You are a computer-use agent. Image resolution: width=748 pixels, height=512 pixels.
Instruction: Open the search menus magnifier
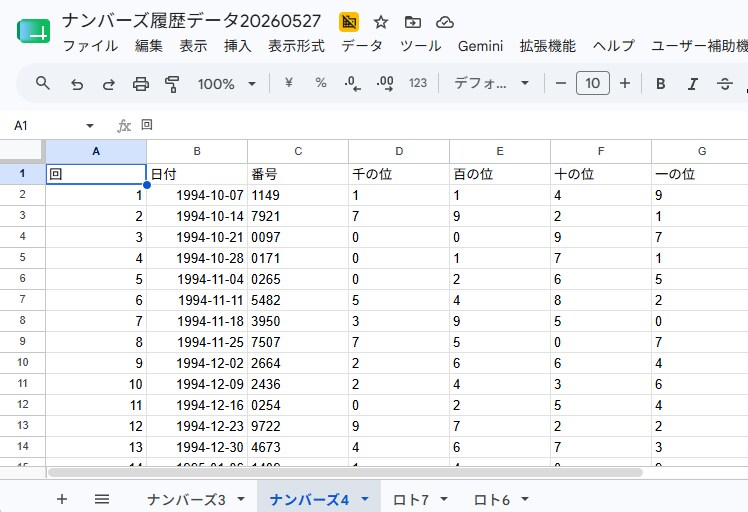[x=43, y=84]
